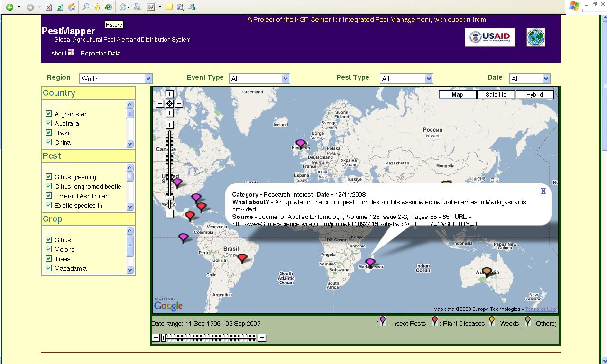This screenshot has width=607, height=364.
Task: Pan the map west using the left arrow
Action: click(160, 103)
